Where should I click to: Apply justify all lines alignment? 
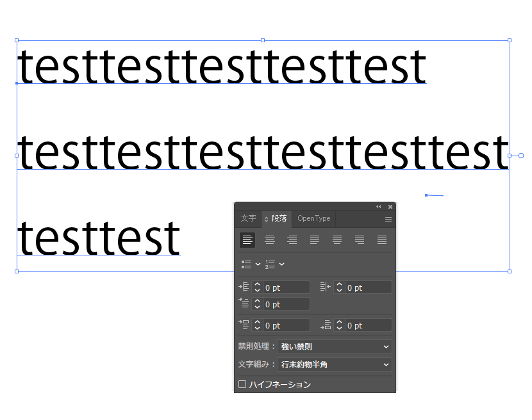coord(382,240)
